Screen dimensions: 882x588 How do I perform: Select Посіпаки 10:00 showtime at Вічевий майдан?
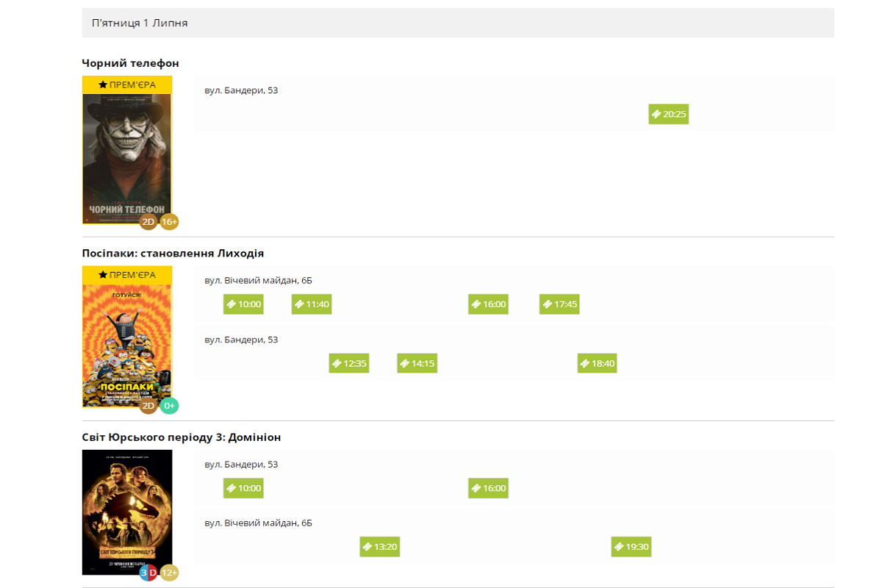coord(243,304)
